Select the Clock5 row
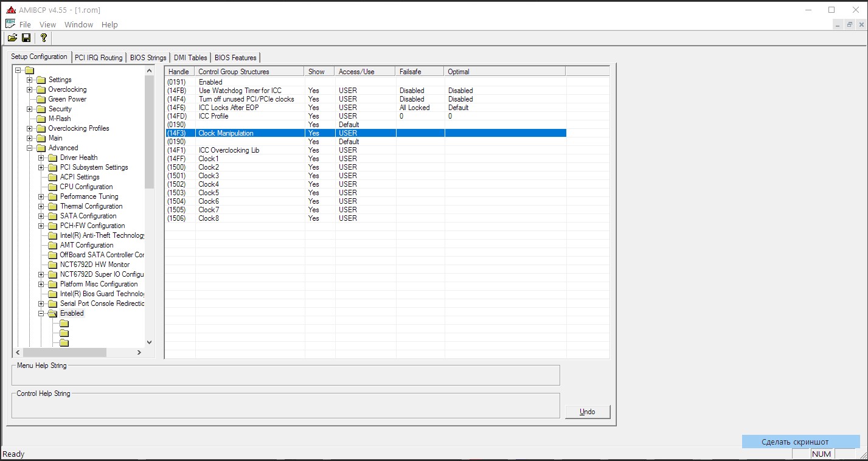This screenshot has height=461, width=868. (366, 193)
